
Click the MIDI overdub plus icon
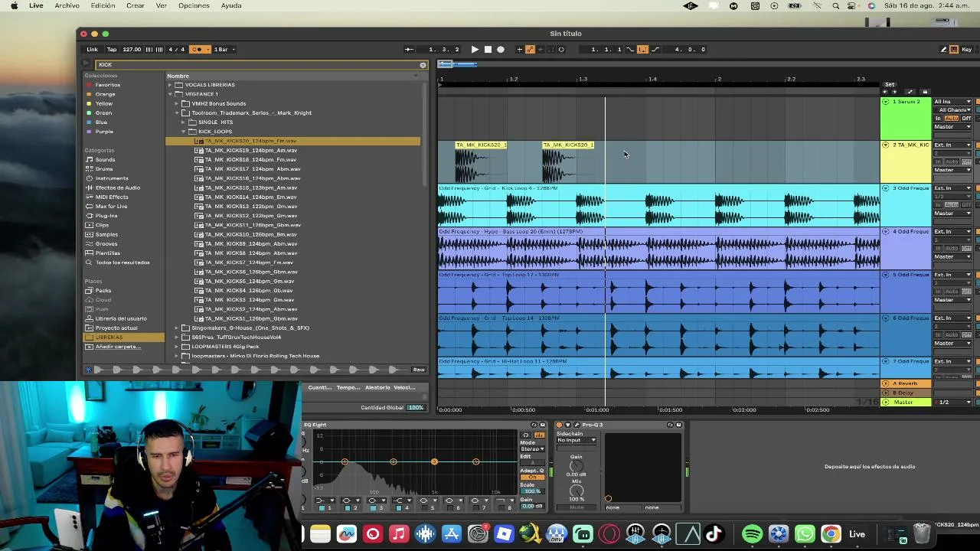click(x=520, y=49)
